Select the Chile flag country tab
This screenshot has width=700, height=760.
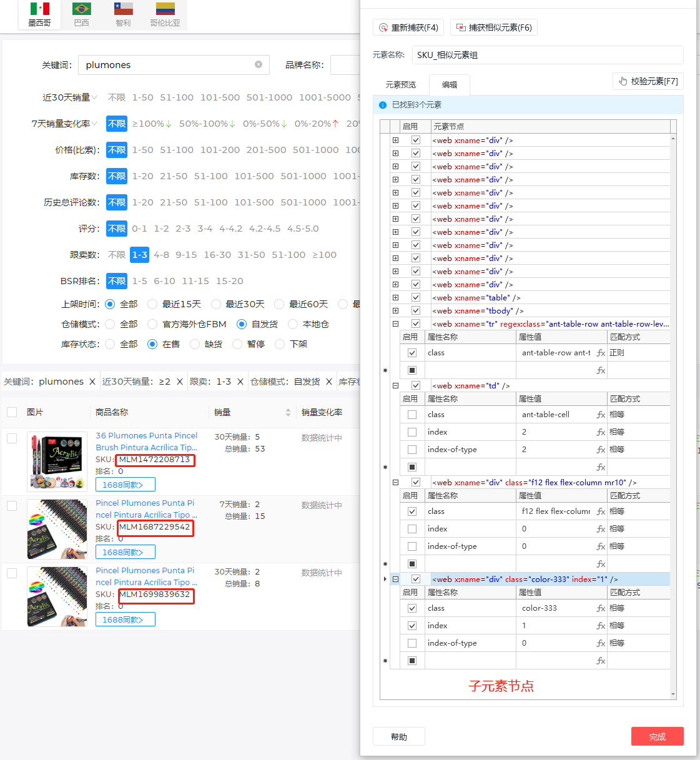[x=123, y=14]
